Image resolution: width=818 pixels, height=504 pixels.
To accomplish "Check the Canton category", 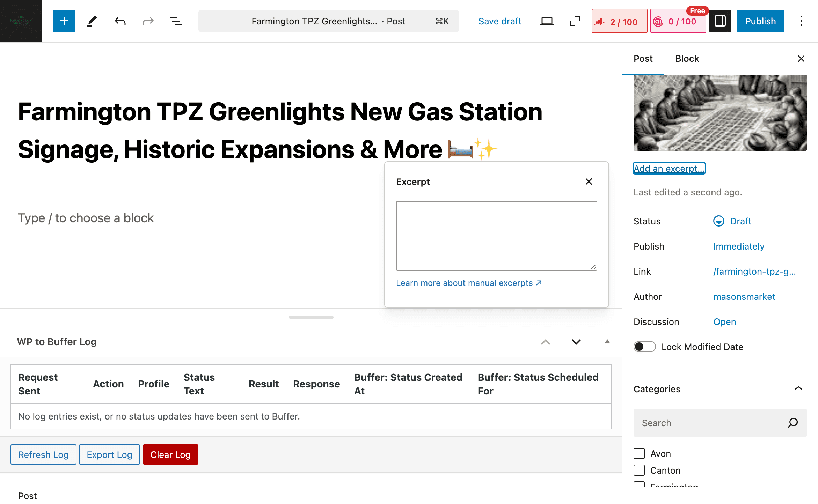I will point(639,470).
